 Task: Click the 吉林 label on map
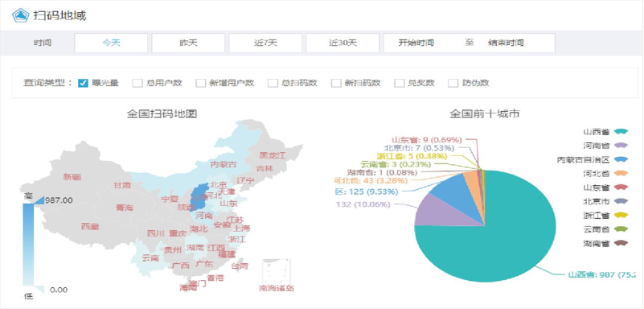click(265, 168)
